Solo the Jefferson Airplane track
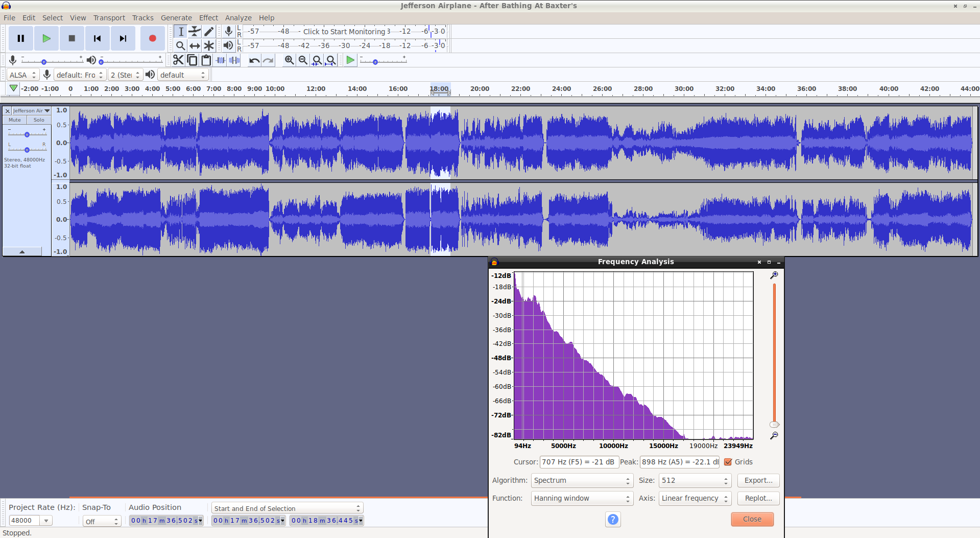 tap(39, 120)
